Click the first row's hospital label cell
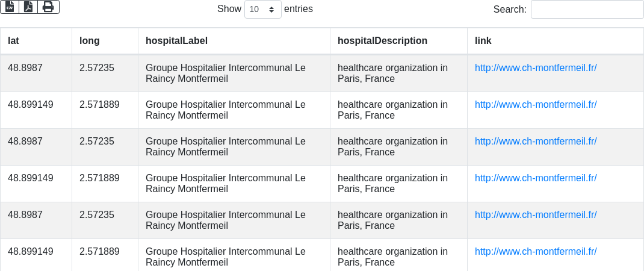644x271 pixels. [226, 73]
